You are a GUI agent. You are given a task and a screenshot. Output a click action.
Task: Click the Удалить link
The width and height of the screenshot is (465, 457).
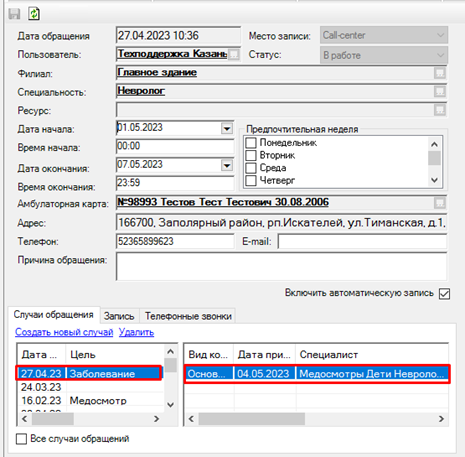pyautogui.click(x=136, y=332)
